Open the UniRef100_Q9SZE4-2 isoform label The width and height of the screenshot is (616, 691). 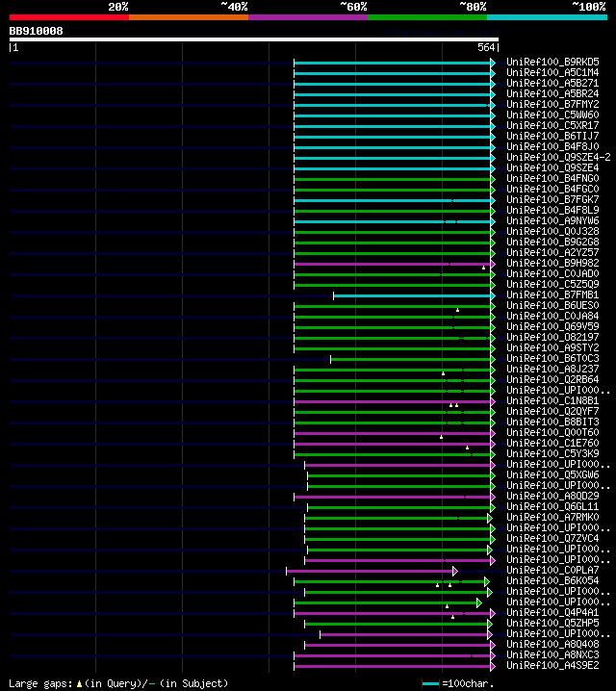pos(558,157)
